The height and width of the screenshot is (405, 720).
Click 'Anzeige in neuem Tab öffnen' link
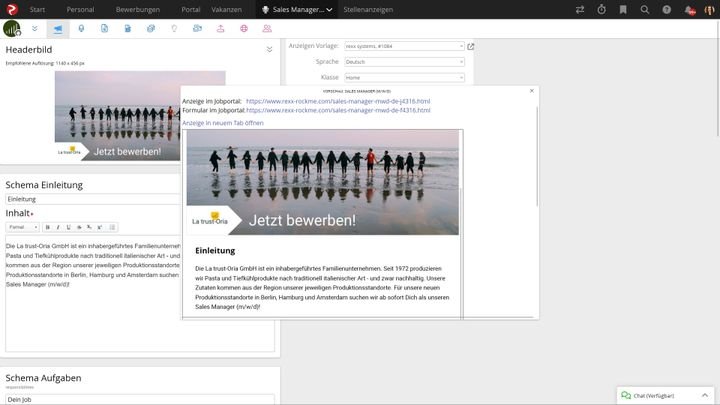(x=223, y=122)
